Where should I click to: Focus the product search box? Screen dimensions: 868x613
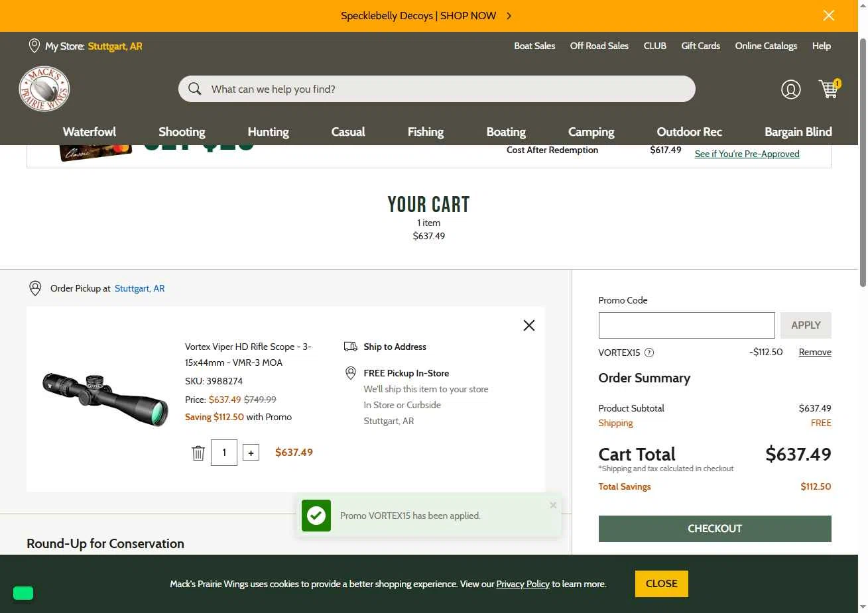[x=437, y=89]
